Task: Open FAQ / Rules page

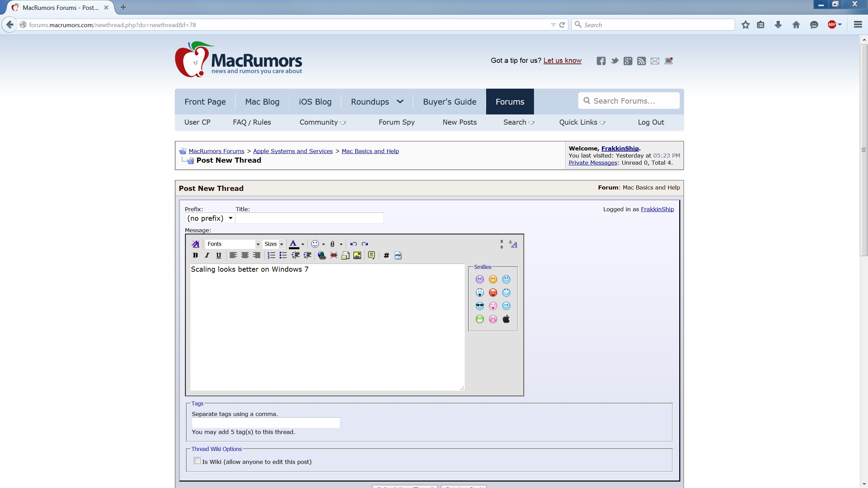Action: coord(252,122)
